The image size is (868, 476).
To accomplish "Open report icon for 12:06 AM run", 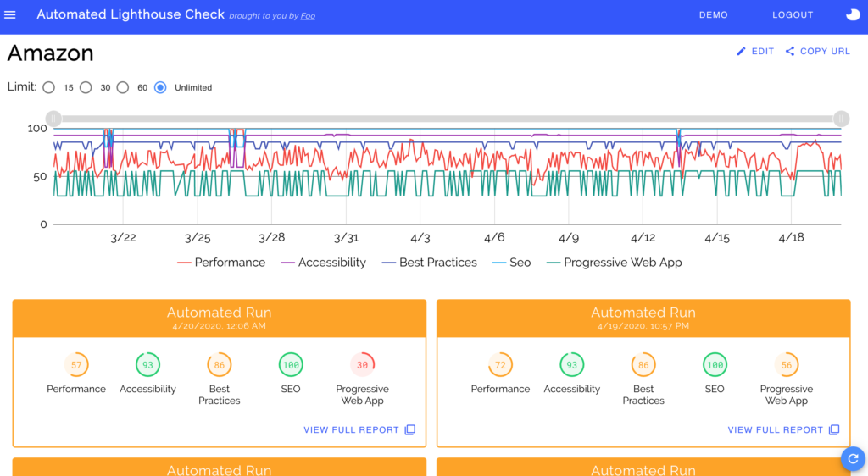I will 410,429.
